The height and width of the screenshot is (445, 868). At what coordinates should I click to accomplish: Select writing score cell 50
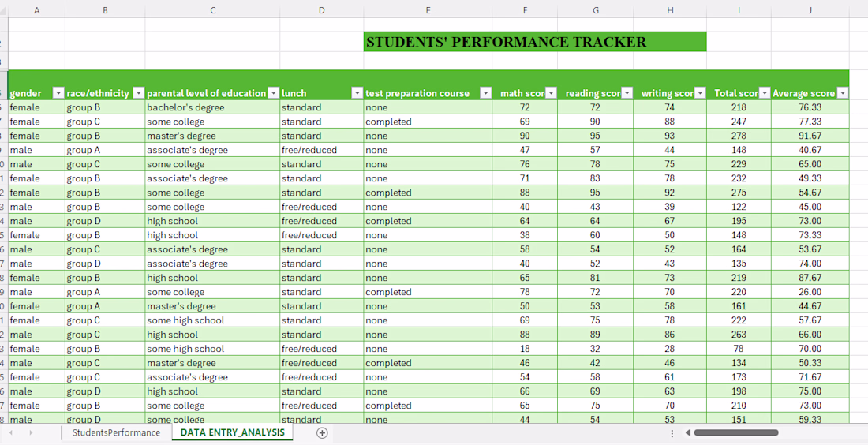(x=670, y=235)
